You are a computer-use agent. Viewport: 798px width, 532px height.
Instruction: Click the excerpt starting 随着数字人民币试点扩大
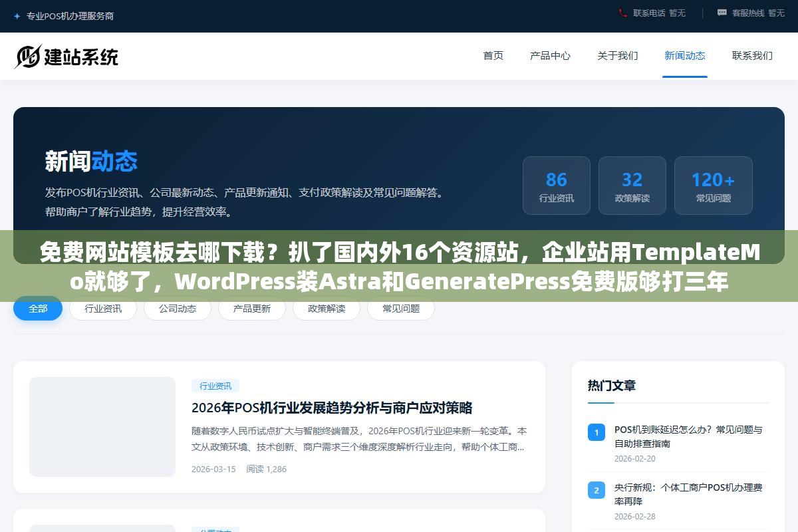click(359, 439)
